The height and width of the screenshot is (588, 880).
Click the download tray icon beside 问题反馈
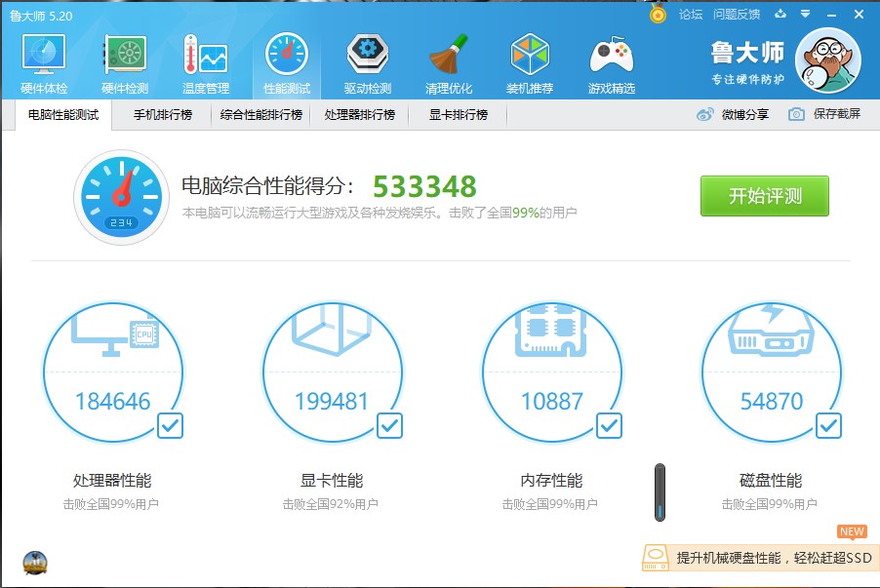pyautogui.click(x=780, y=14)
